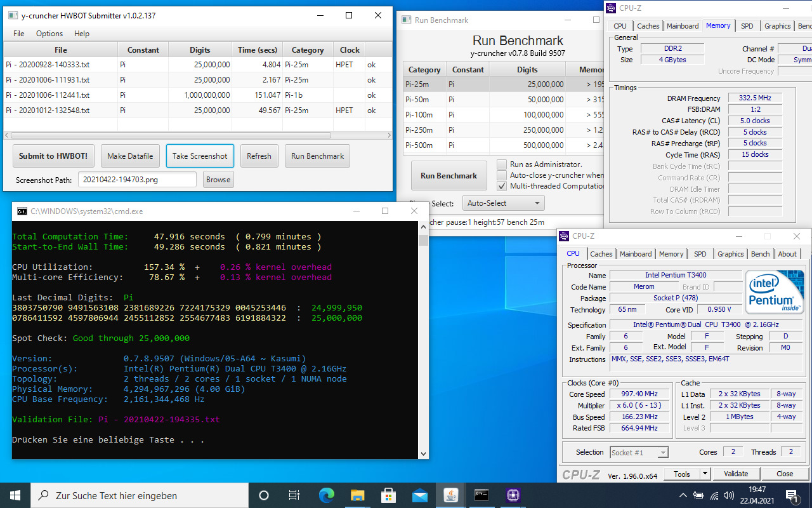
Task: Open Microsoft Store from taskbar
Action: coord(388,495)
